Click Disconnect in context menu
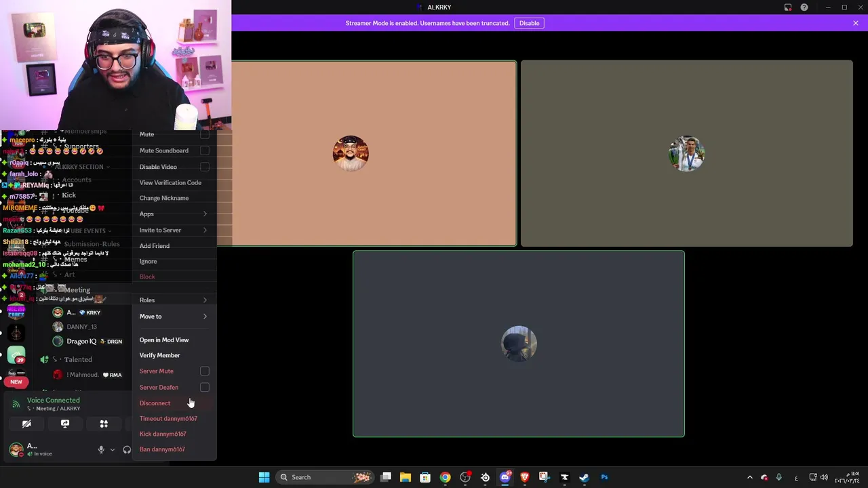 coord(174,403)
